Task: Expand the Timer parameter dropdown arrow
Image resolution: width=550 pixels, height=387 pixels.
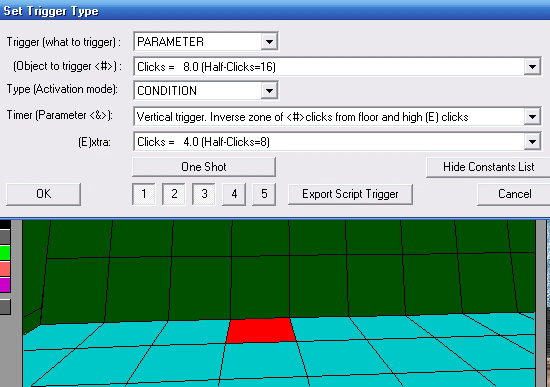Action: tap(532, 116)
